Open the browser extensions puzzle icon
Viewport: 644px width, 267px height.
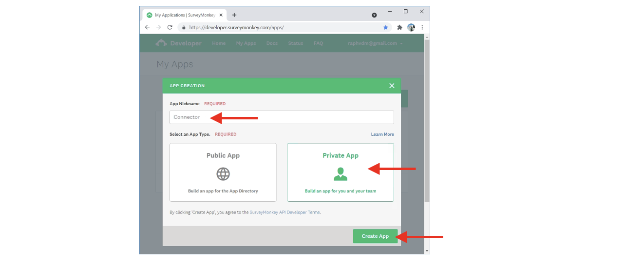point(400,28)
